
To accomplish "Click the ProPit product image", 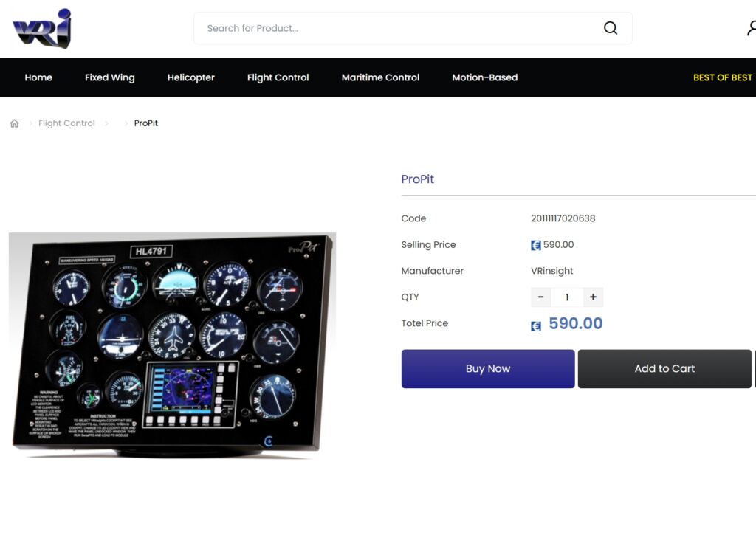I will 172,345.
